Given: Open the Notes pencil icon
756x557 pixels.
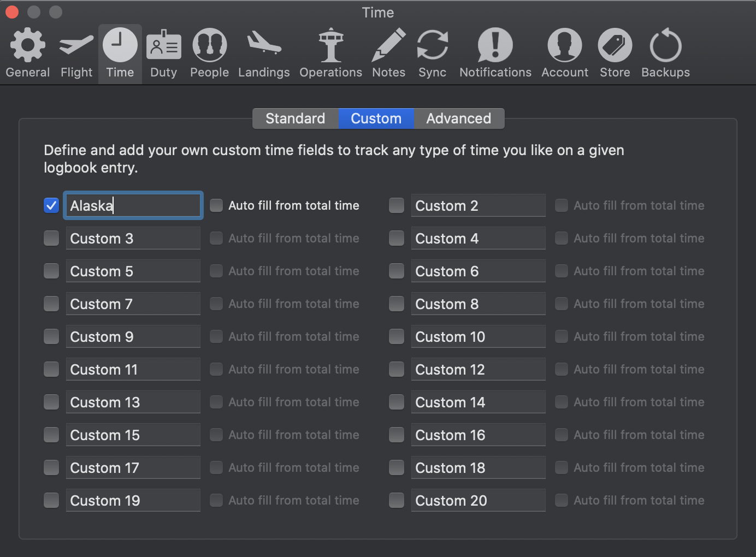Looking at the screenshot, I should [x=389, y=45].
